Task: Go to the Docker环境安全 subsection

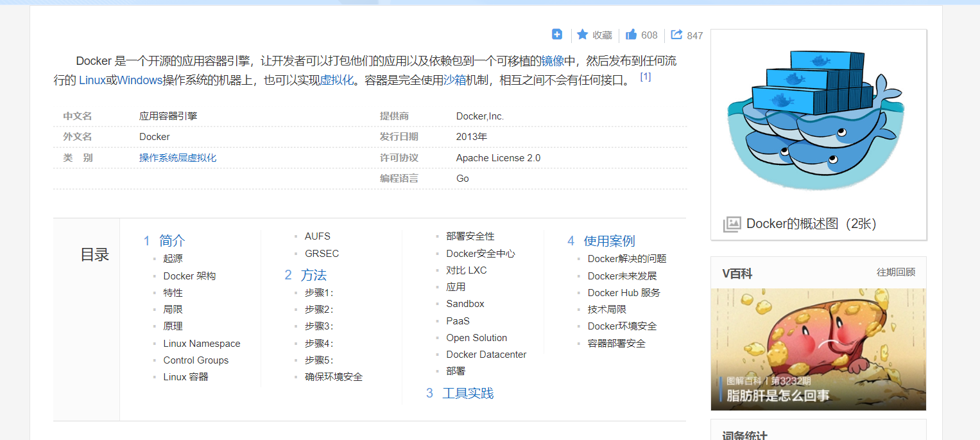Action: [623, 326]
